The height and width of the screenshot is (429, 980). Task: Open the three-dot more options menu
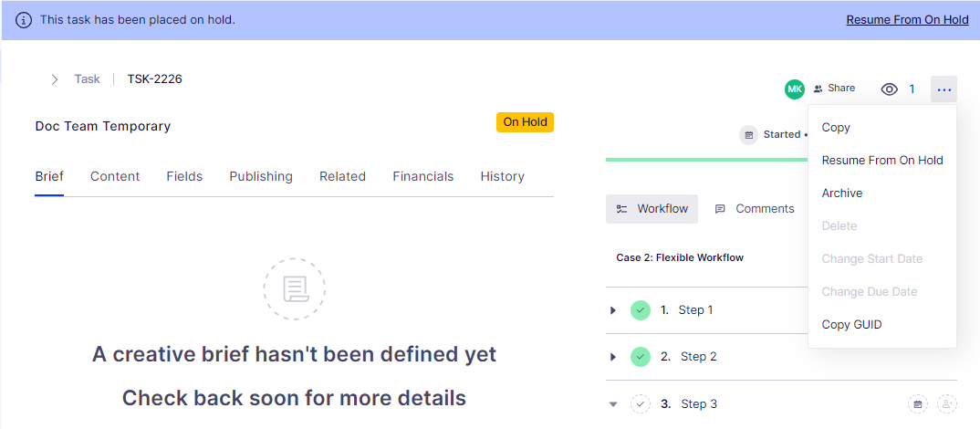click(944, 89)
